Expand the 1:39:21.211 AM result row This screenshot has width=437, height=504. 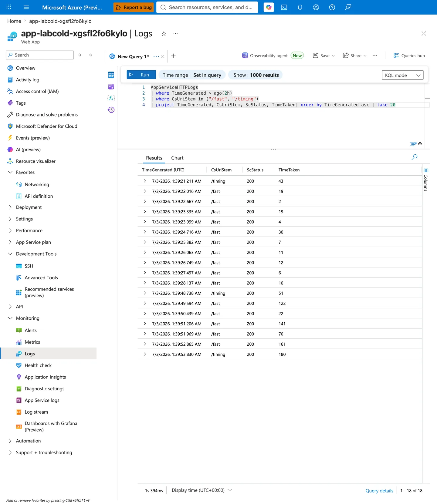coord(145,181)
